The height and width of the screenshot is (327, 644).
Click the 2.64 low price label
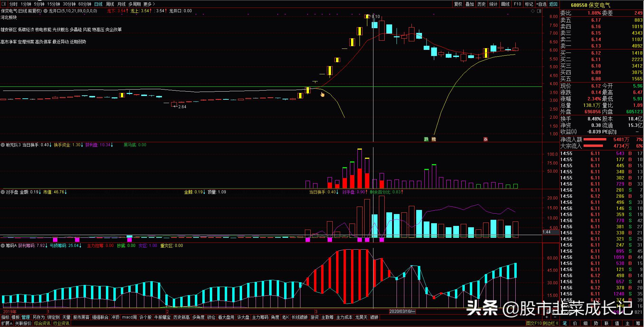[182, 107]
